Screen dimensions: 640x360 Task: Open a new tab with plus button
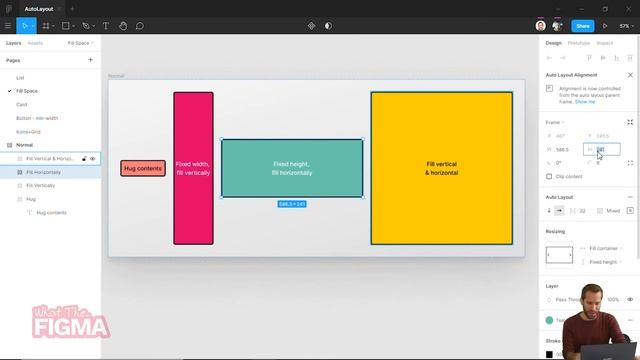pyautogui.click(x=72, y=9)
